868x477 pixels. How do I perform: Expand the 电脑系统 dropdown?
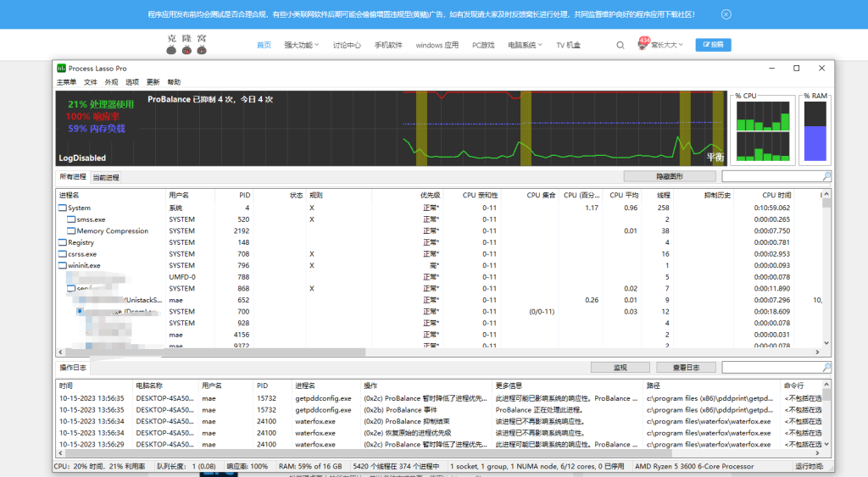point(525,46)
